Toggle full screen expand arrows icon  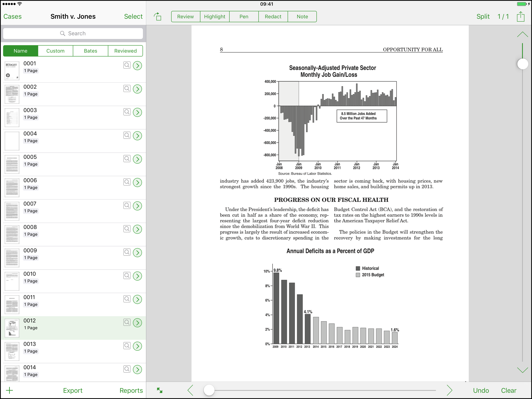[x=160, y=390]
